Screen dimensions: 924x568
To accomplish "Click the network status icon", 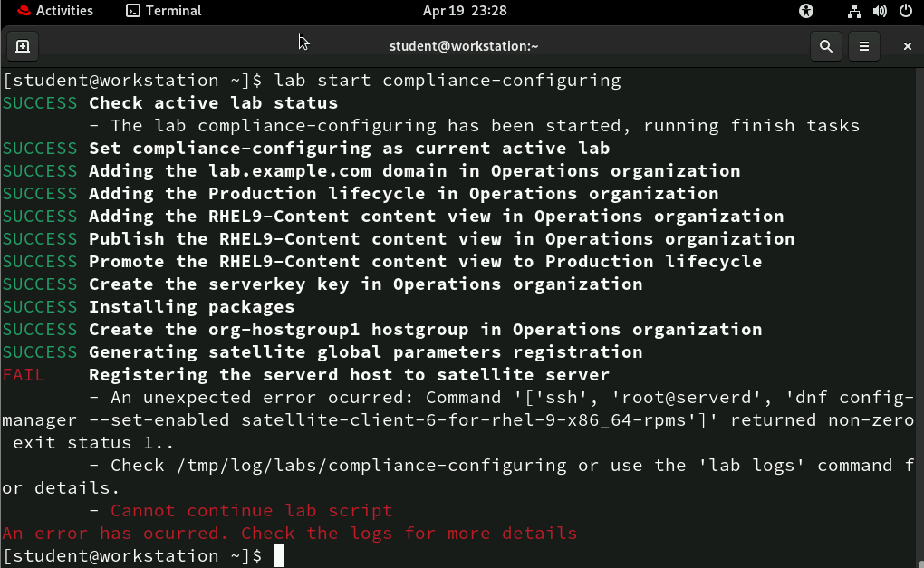I will pos(854,11).
